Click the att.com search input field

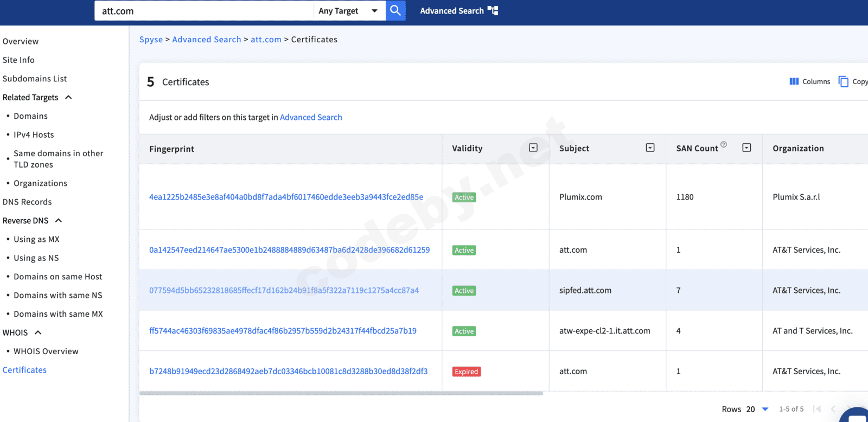tap(203, 11)
